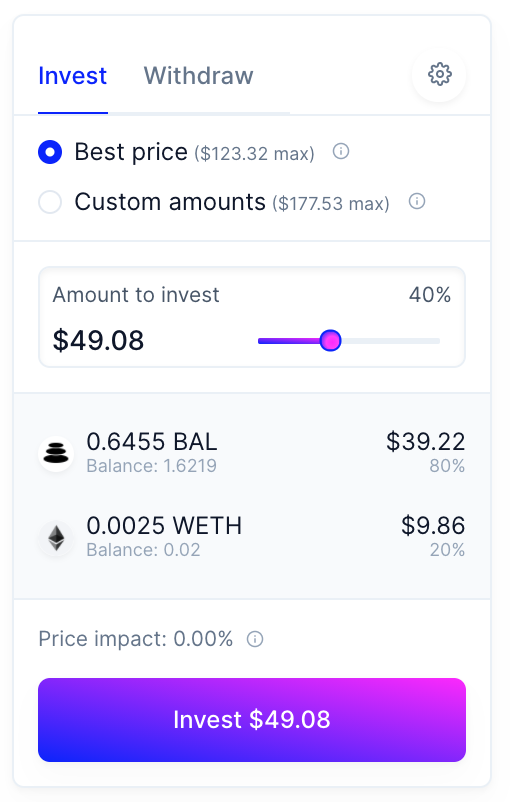
Task: Click the 40% percentage label
Action: 430,295
